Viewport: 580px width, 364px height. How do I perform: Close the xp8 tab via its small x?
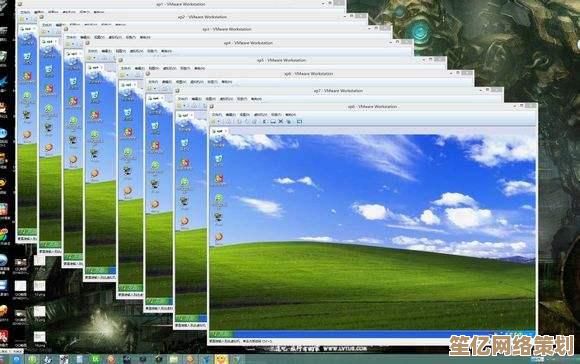tap(226, 131)
